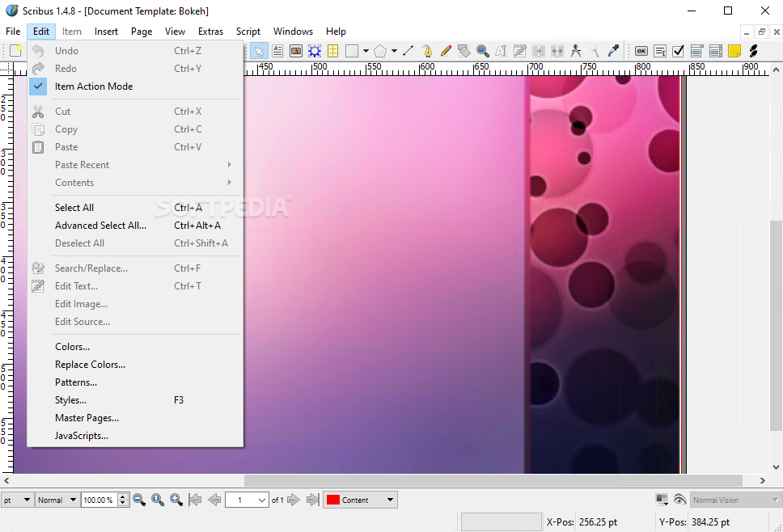This screenshot has width=783, height=532.
Task: Insert a PDF combo box
Action: [696, 51]
